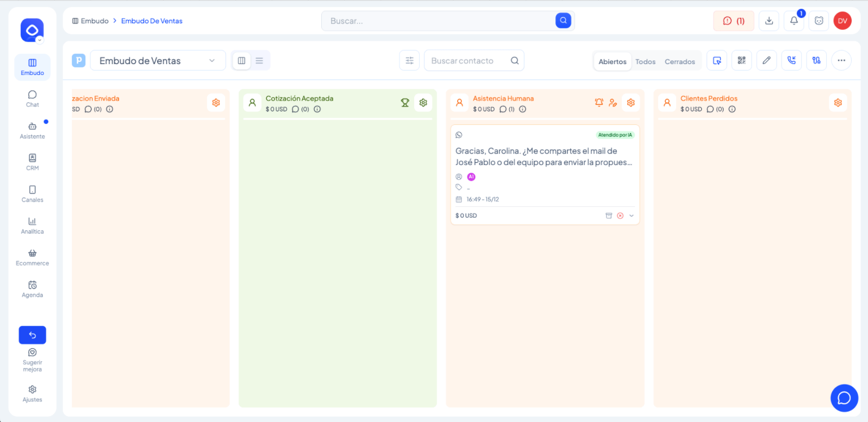Switch to kanban column view
The height and width of the screenshot is (422, 868).
click(242, 61)
